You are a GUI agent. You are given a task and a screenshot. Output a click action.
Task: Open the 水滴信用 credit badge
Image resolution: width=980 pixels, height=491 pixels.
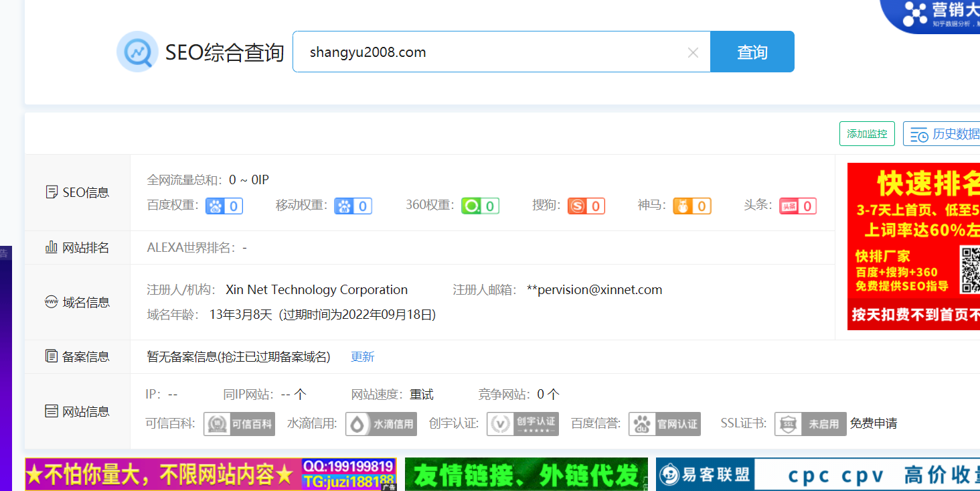(x=380, y=423)
